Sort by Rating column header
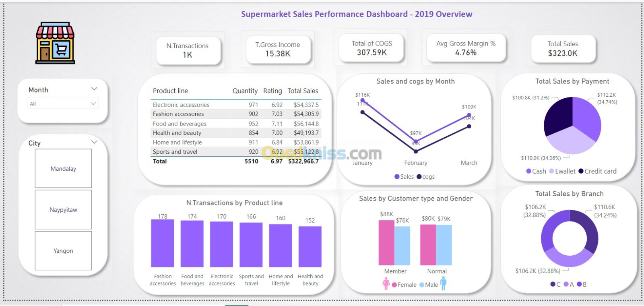 [x=272, y=91]
